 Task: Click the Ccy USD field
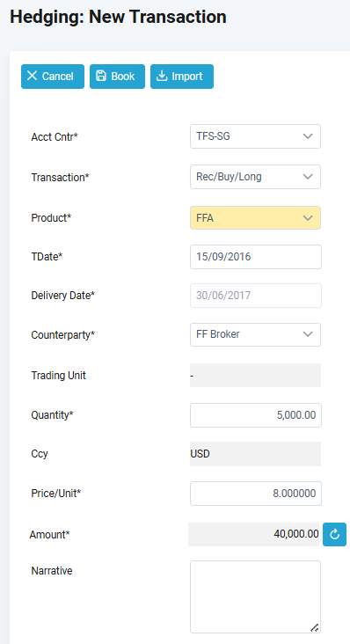[x=255, y=454]
